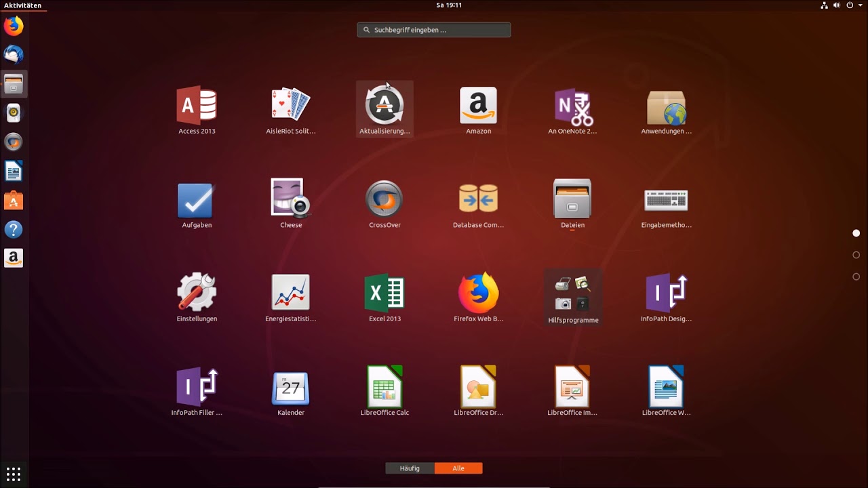The height and width of the screenshot is (488, 868).
Task: Go to third app page dot
Action: click(x=856, y=277)
